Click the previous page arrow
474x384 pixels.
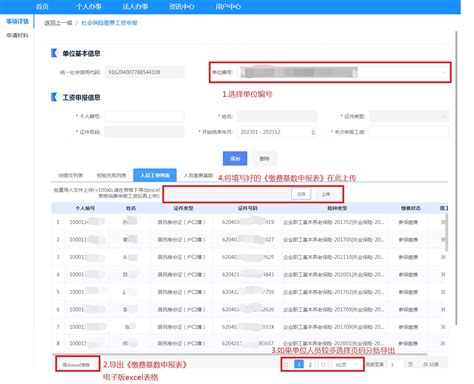click(286, 365)
